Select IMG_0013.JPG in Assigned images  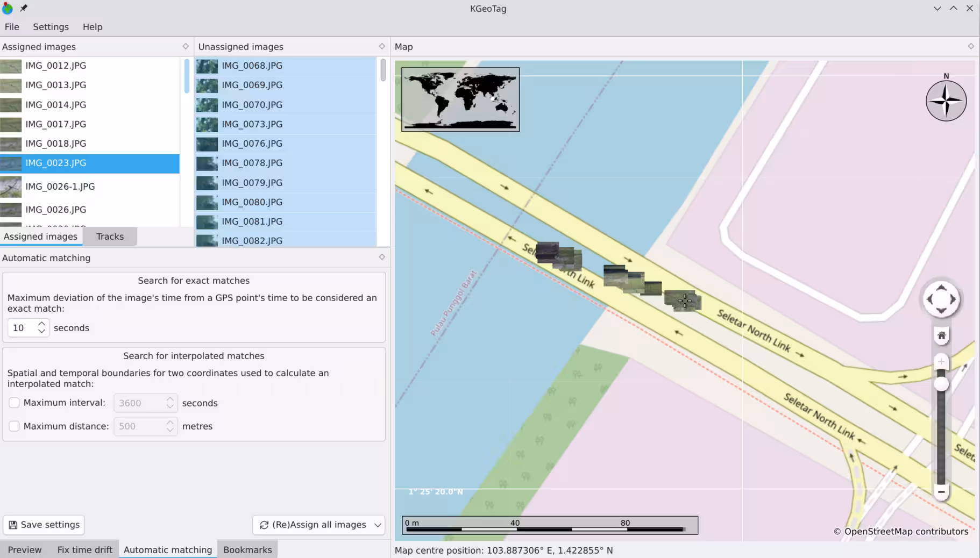[x=90, y=85]
